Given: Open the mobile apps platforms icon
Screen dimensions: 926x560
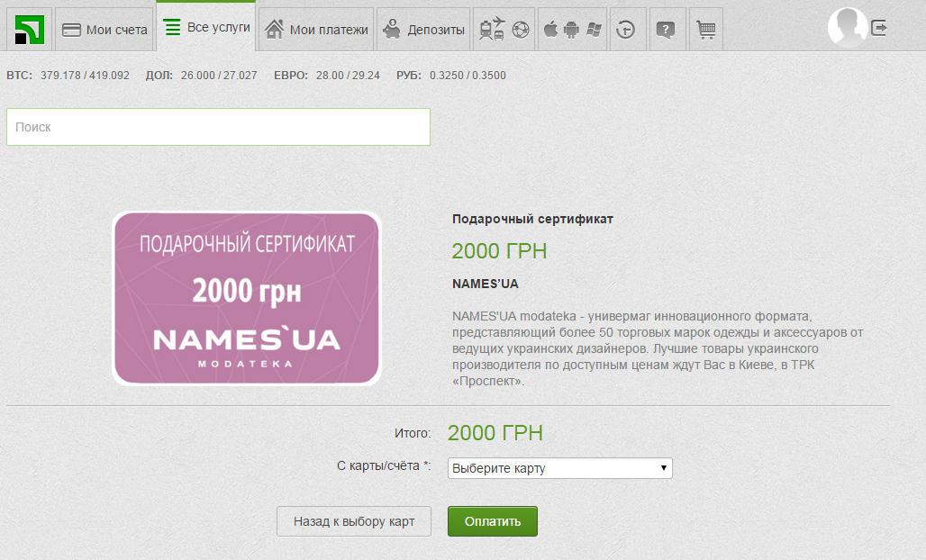Looking at the screenshot, I should 571,30.
